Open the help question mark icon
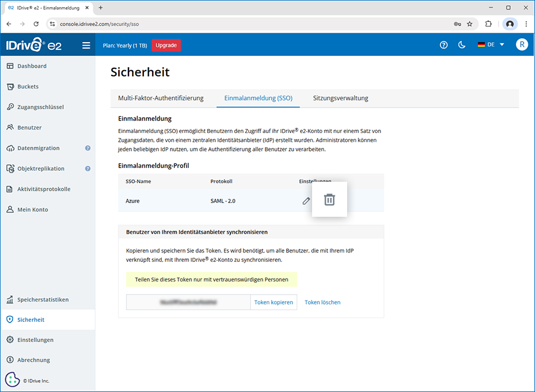The image size is (535, 392). [443, 45]
